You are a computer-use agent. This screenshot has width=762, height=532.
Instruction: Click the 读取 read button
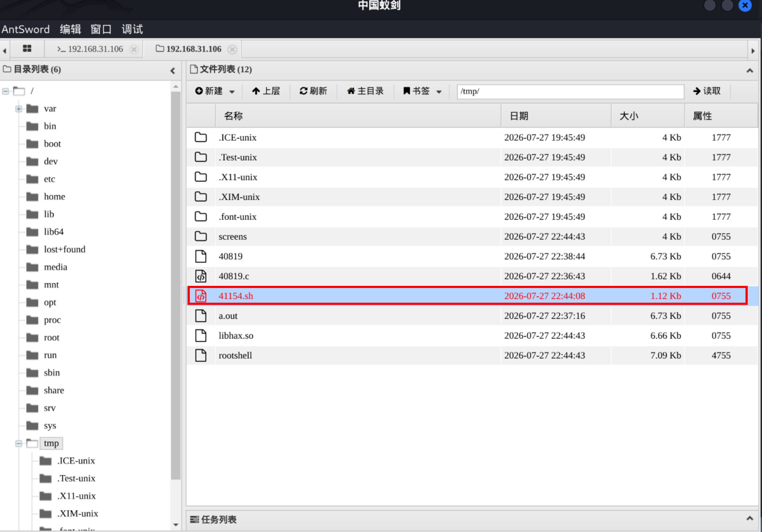pos(707,91)
